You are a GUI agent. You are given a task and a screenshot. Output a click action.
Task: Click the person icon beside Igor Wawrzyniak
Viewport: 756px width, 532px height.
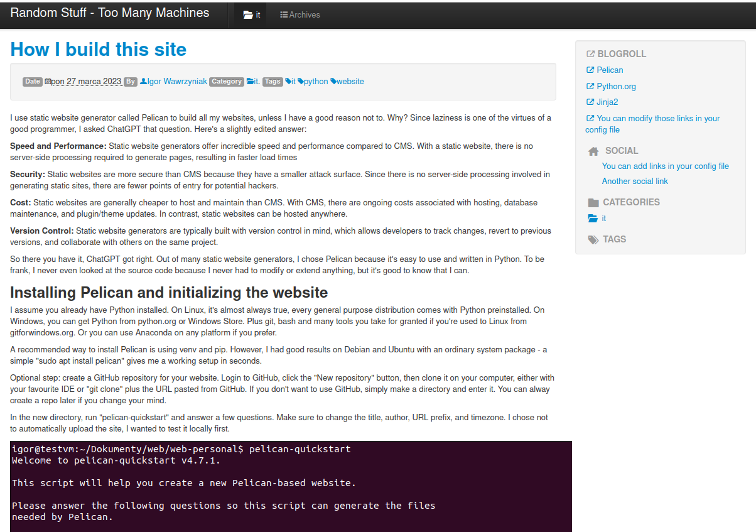click(143, 82)
